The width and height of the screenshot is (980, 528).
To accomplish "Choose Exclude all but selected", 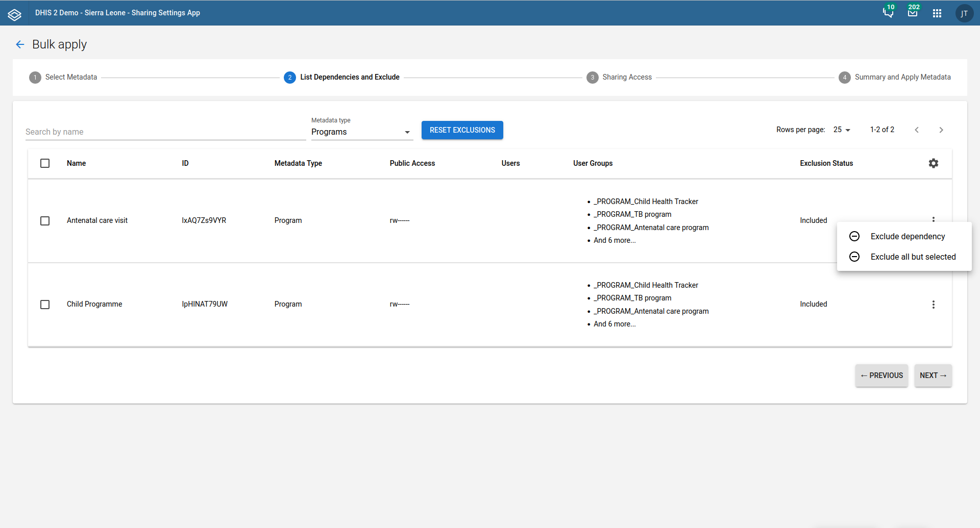I will 913,257.
